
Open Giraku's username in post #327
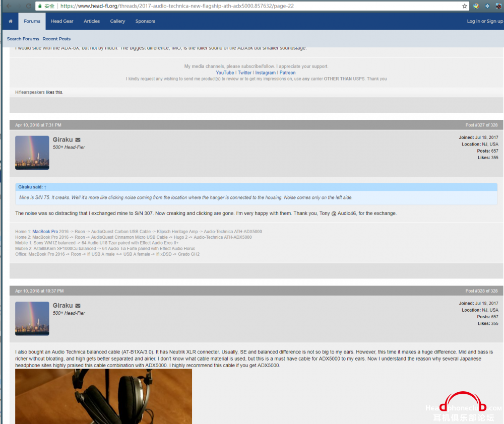point(62,139)
